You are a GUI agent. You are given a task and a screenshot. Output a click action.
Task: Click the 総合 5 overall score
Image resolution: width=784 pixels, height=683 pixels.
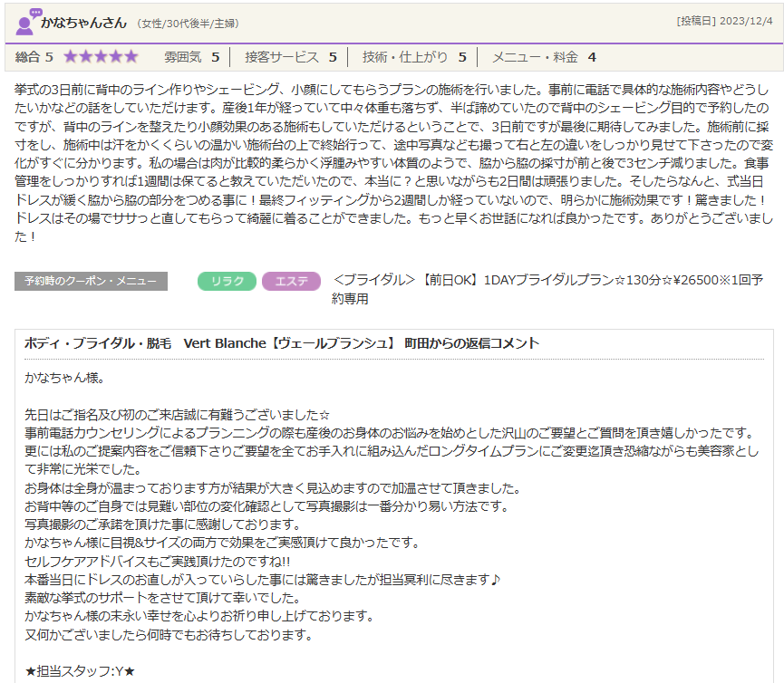point(34,57)
